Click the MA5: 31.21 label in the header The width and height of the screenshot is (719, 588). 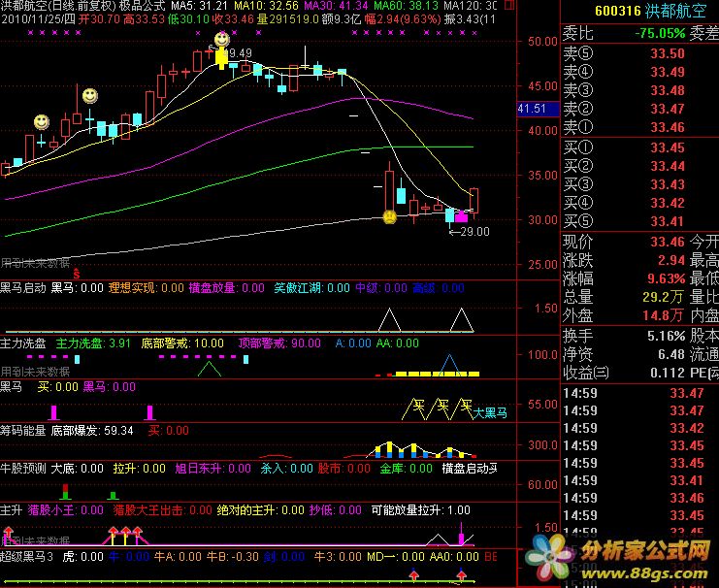[200, 6]
